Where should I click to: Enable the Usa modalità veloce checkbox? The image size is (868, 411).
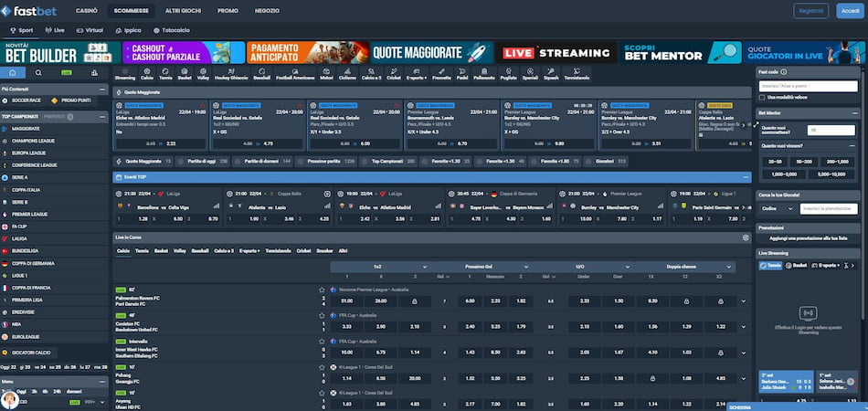(762, 98)
